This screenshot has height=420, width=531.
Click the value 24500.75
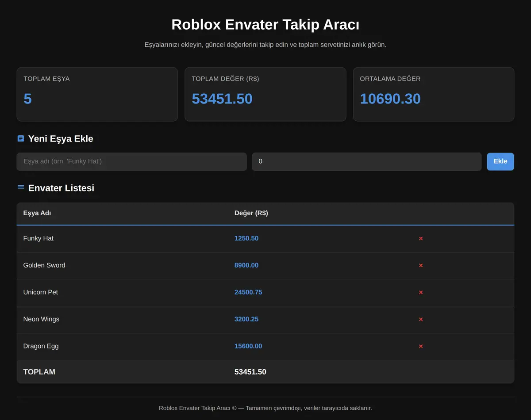(248, 292)
